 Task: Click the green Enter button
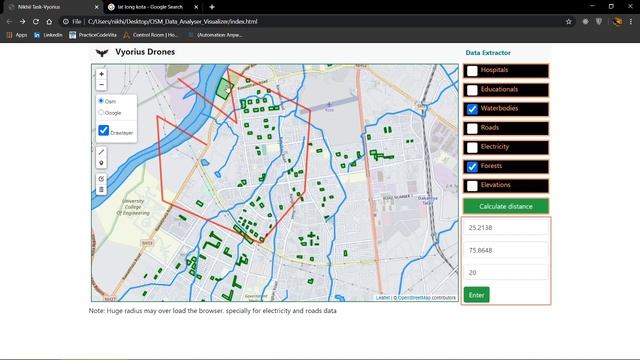click(x=476, y=295)
